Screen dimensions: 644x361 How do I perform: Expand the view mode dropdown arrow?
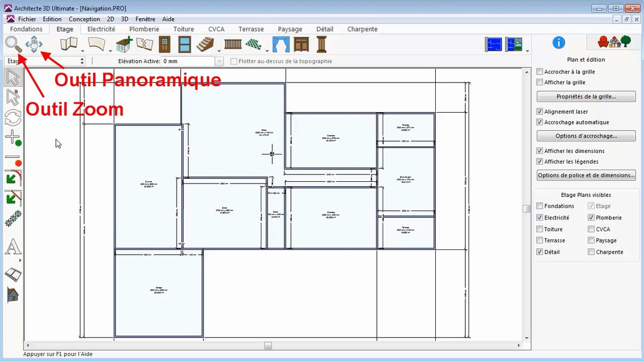coord(528,50)
